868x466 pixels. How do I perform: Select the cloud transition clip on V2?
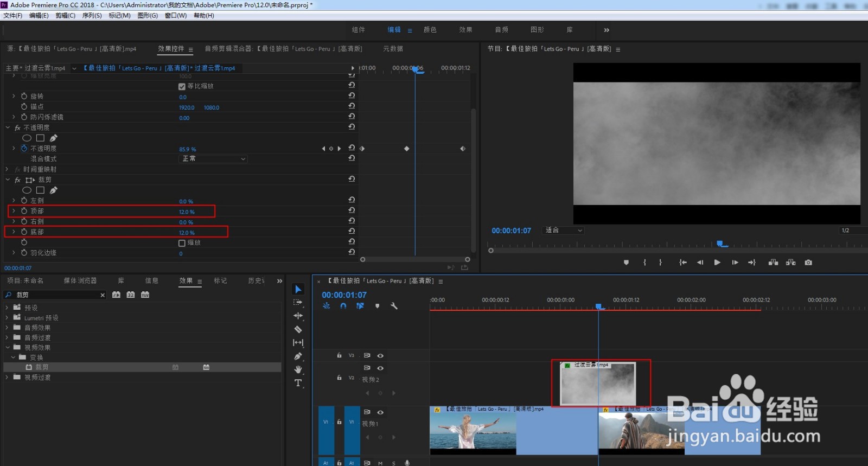point(598,383)
